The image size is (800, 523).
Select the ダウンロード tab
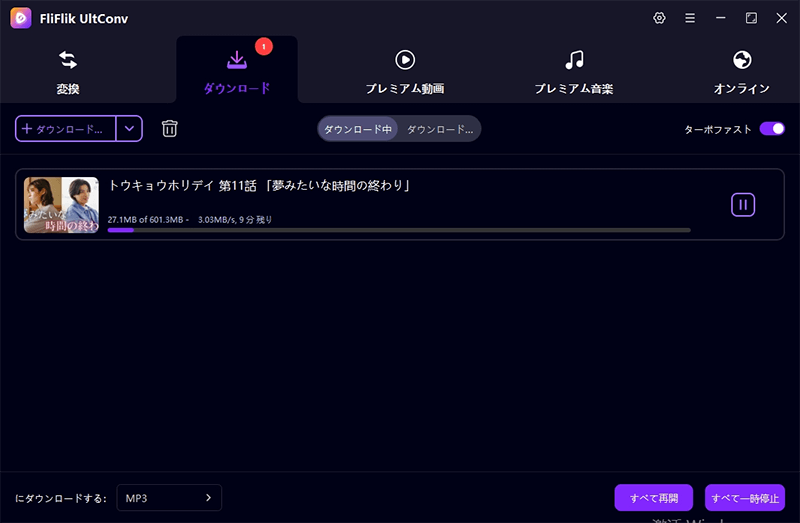click(x=237, y=72)
